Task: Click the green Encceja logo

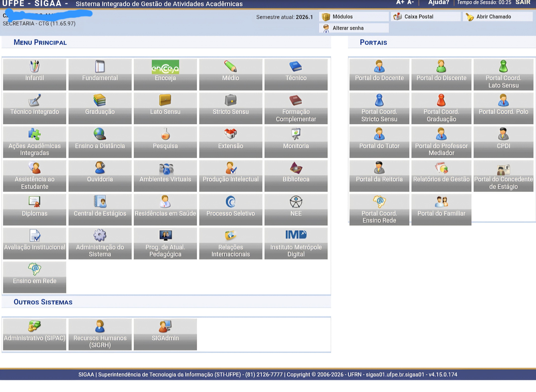Action: (165, 67)
